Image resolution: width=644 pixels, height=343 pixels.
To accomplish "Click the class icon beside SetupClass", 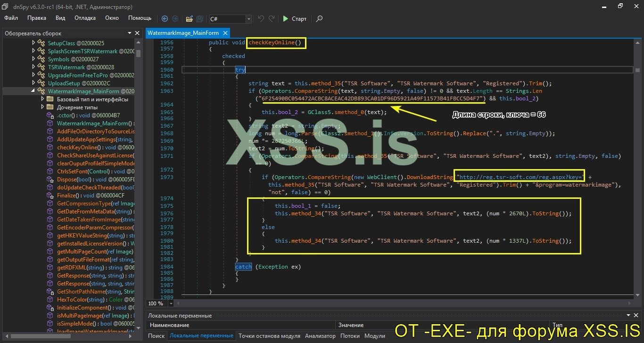I will 41,43.
